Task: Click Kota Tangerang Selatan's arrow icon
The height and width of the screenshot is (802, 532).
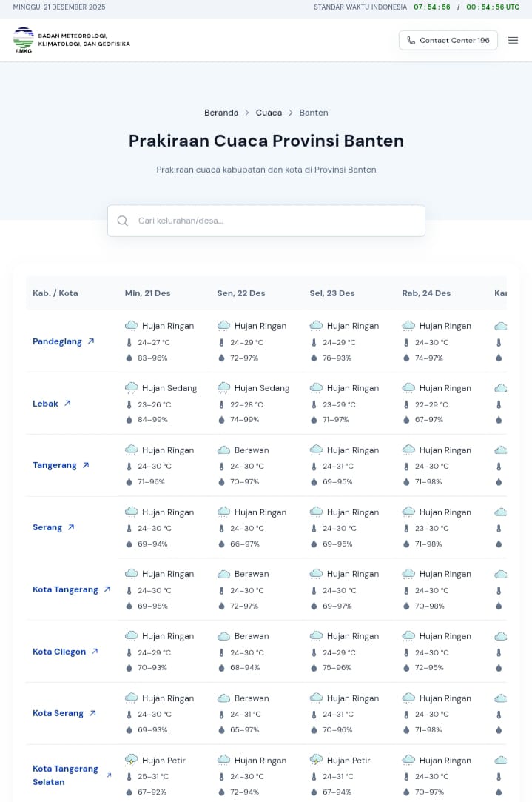Action: click(x=110, y=775)
